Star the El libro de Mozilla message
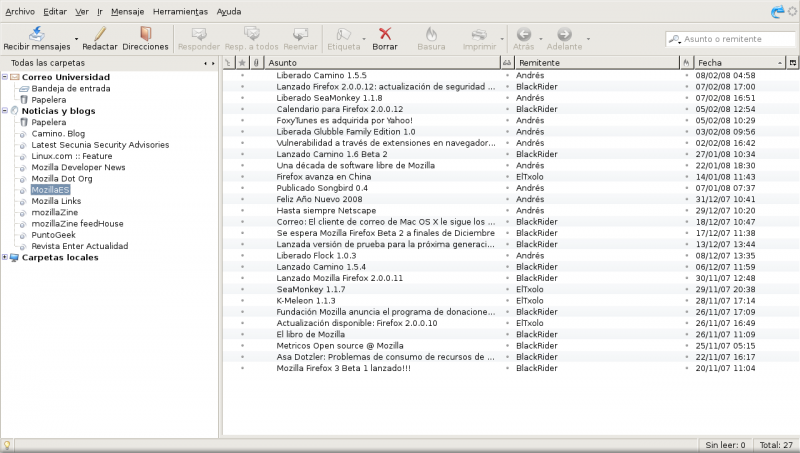 [x=242, y=334]
